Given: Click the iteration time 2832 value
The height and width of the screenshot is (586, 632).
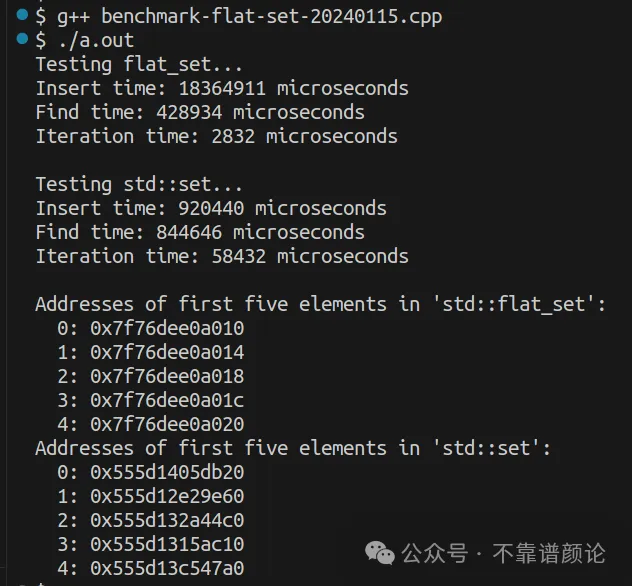Looking at the screenshot, I should click(x=233, y=136).
